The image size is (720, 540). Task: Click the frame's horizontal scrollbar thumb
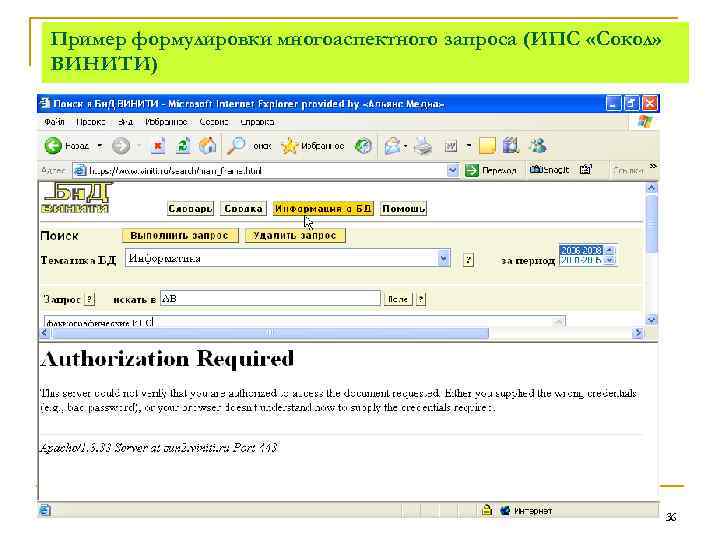pyautogui.click(x=270, y=333)
